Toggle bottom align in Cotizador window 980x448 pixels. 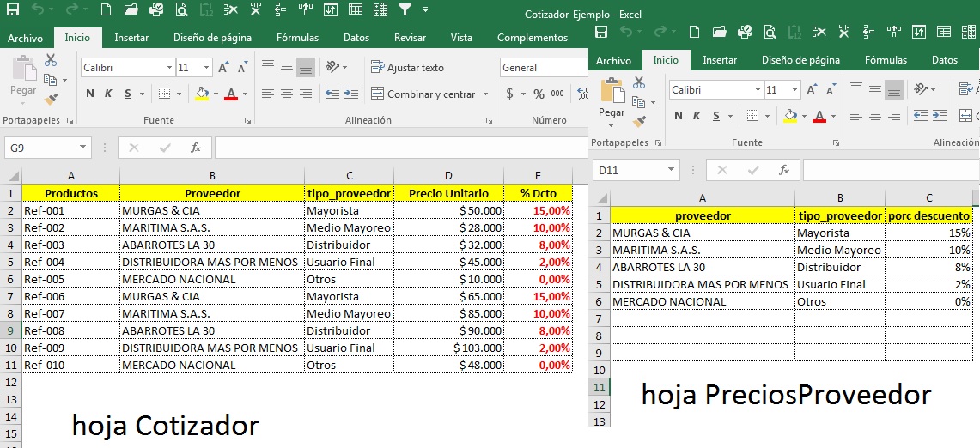click(x=306, y=68)
